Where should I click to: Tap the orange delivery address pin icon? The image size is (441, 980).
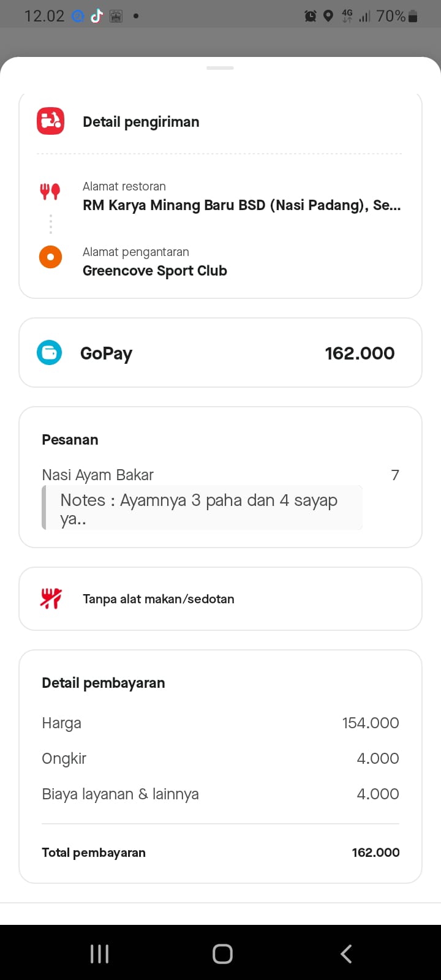click(50, 257)
